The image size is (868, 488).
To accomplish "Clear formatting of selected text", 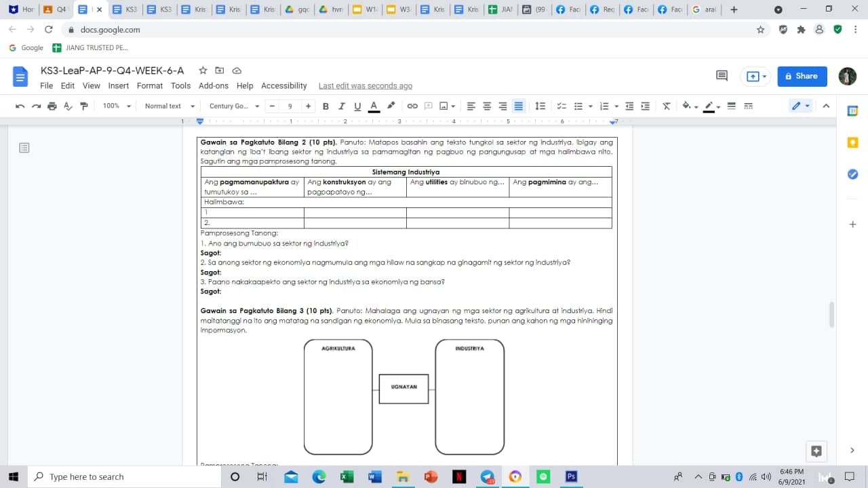I will click(667, 106).
